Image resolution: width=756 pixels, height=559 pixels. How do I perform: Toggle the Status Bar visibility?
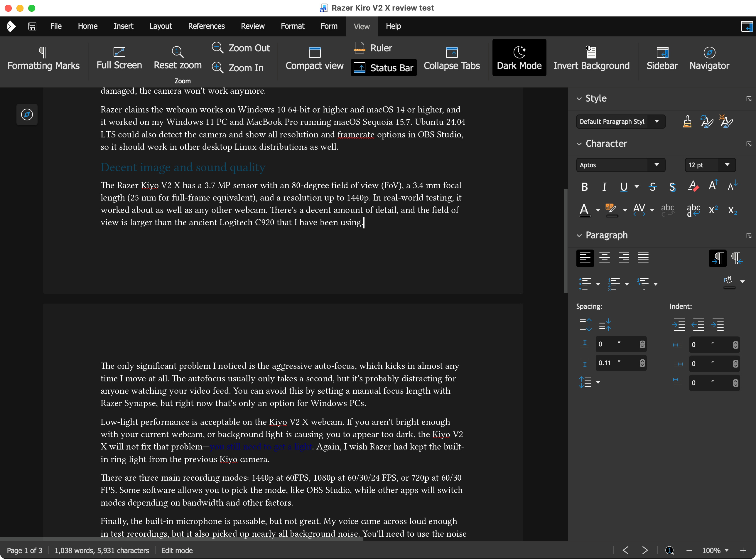384,67
